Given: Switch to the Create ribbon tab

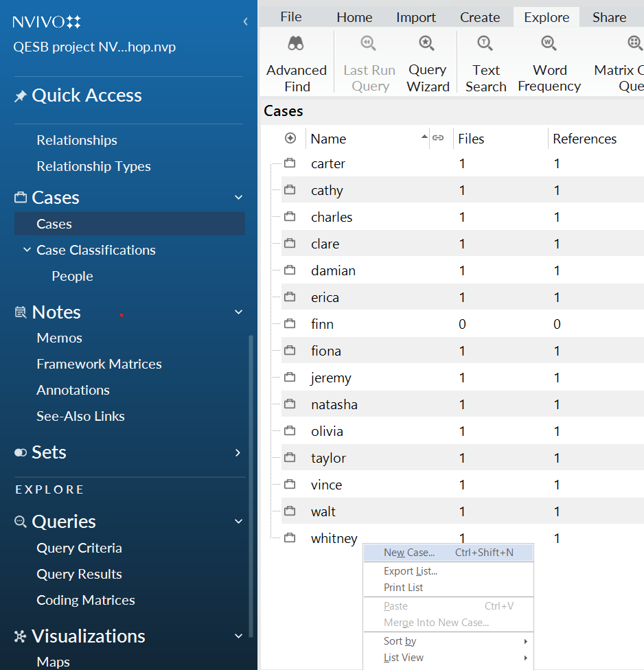Looking at the screenshot, I should (480, 17).
